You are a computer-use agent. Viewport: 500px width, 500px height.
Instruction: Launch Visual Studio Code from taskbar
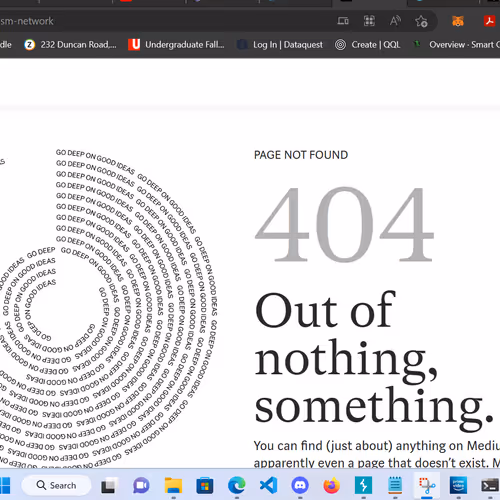268,485
